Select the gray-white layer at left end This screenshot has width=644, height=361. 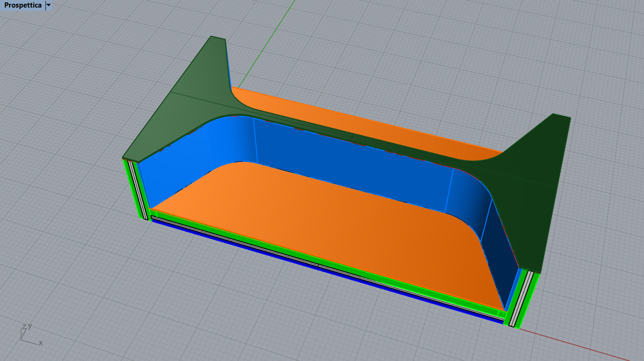[x=136, y=188]
